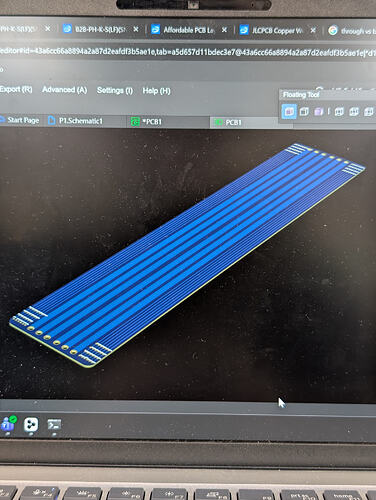Select the highlighted first Floating Tool view icon
Viewport: 376px width, 500px height.
(x=289, y=111)
